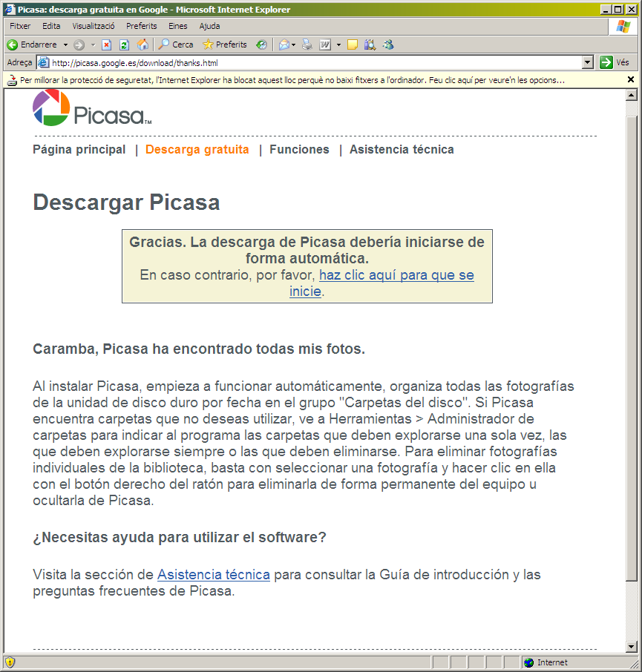The height and width of the screenshot is (672, 642).
Task: Minimize the Internet Explorer window
Action: click(606, 10)
